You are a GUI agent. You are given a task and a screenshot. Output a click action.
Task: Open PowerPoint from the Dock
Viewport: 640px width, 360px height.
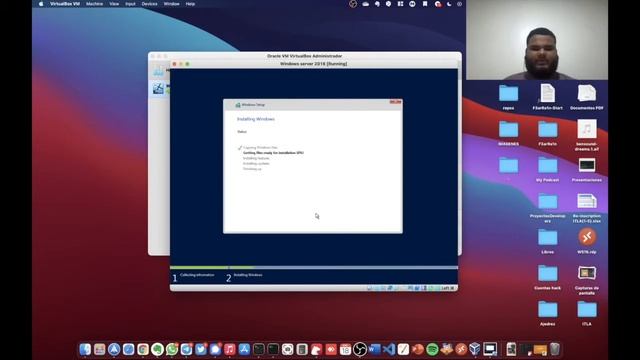point(418,349)
